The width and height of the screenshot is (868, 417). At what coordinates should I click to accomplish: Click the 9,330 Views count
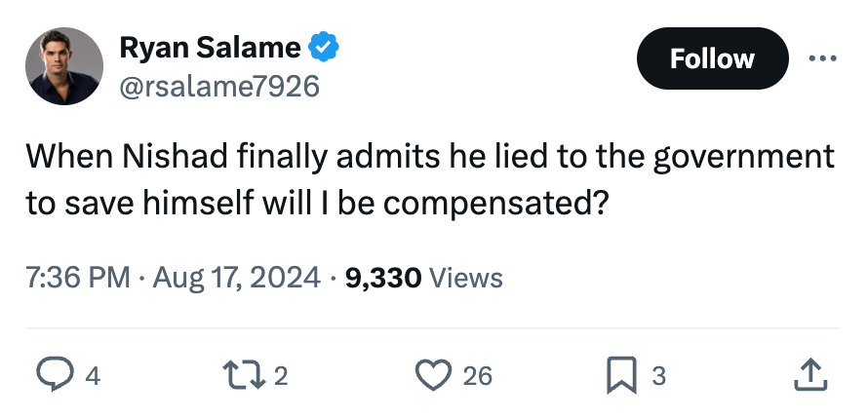click(423, 278)
